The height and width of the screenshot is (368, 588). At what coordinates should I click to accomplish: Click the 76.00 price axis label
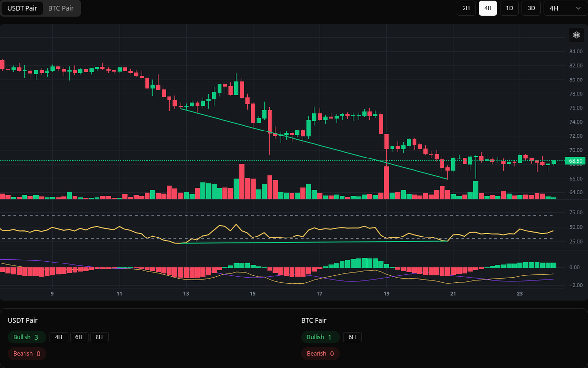[575, 108]
